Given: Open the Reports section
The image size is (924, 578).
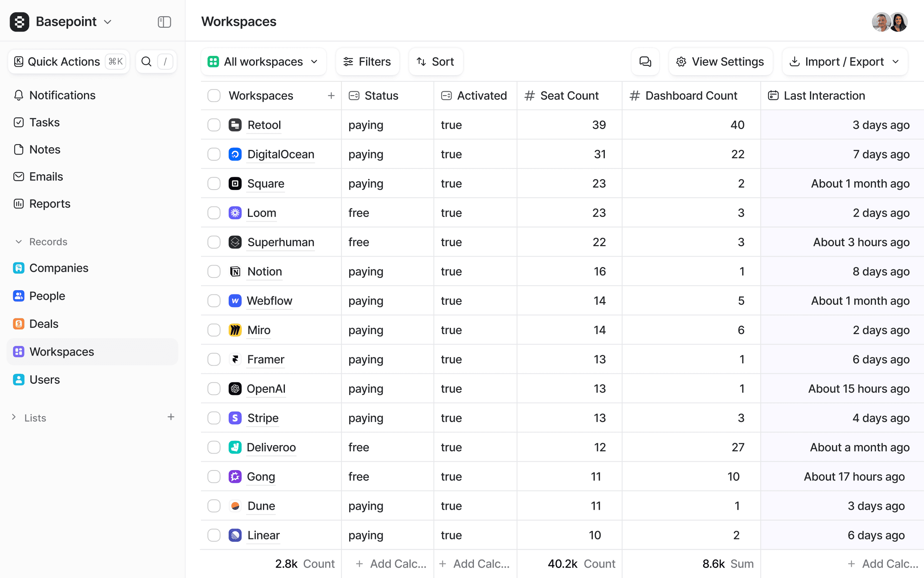Looking at the screenshot, I should click(x=50, y=203).
